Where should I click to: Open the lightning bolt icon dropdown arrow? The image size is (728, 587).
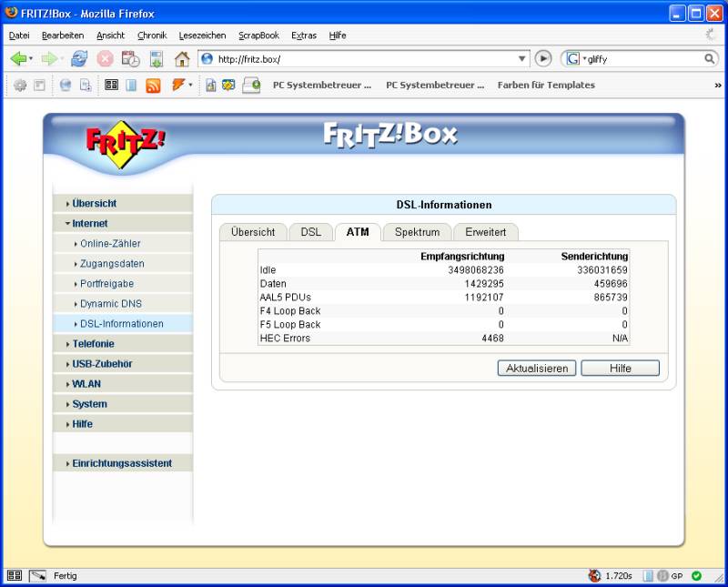click(x=190, y=85)
